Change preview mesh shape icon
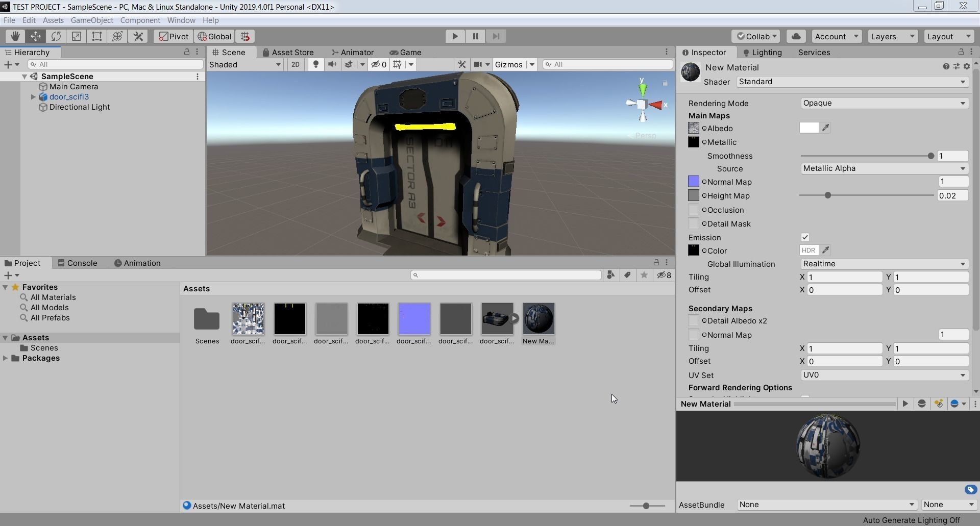Image resolution: width=980 pixels, height=526 pixels. pyautogui.click(x=922, y=404)
